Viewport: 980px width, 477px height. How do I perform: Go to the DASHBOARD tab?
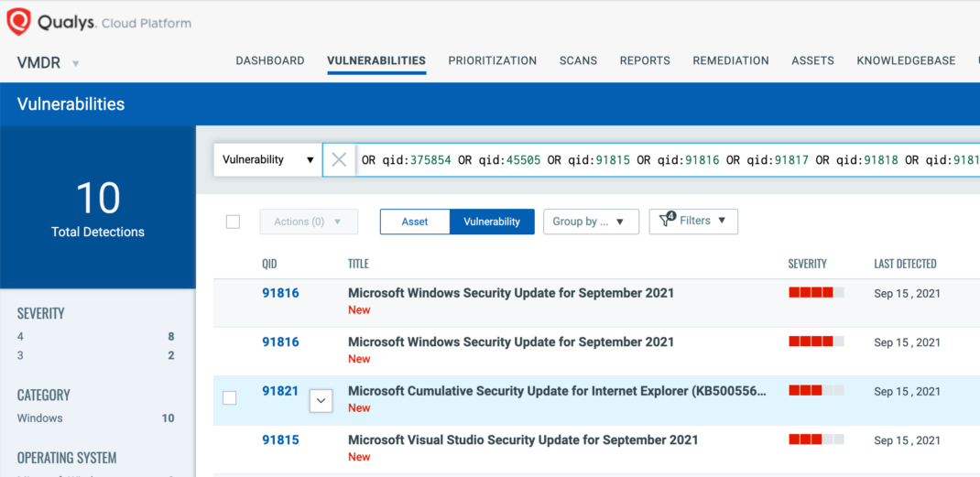270,60
